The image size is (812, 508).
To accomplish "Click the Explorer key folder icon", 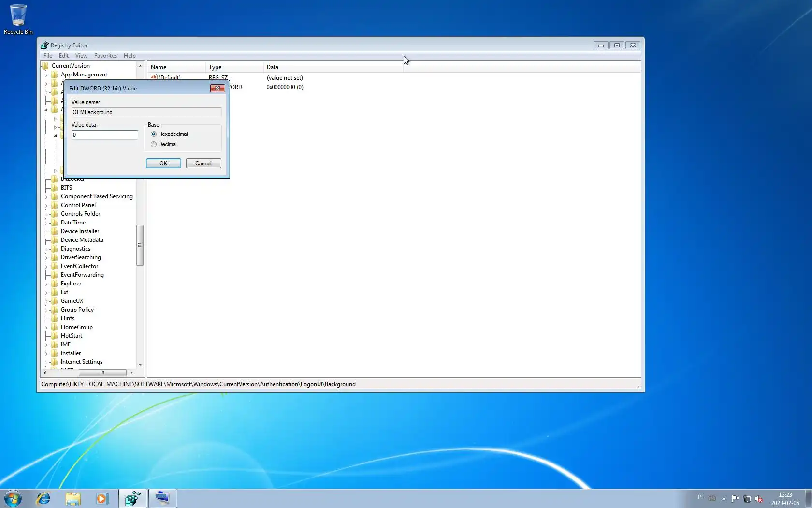I will [55, 284].
